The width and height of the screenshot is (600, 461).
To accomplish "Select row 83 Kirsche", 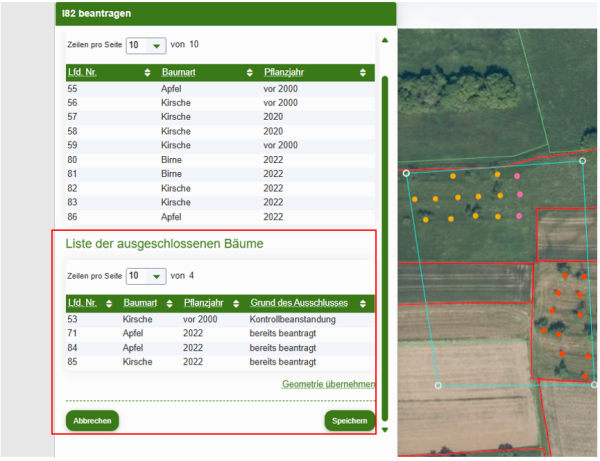I will (x=220, y=202).
